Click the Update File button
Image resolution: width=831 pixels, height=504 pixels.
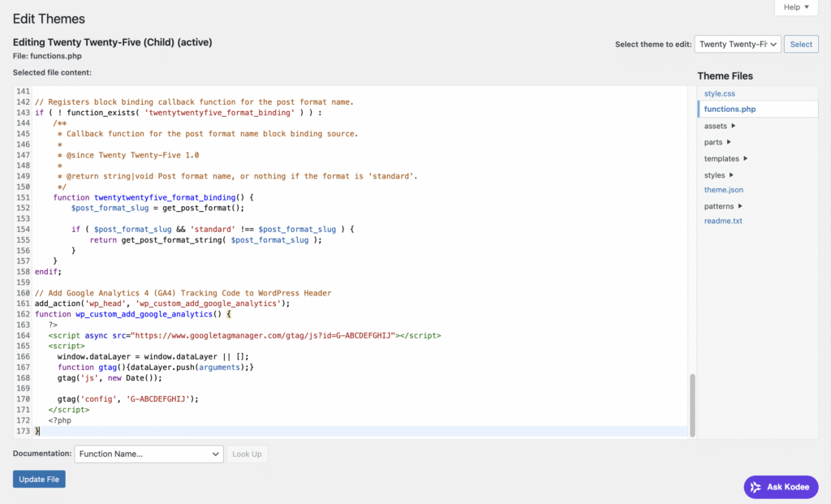[38, 479]
